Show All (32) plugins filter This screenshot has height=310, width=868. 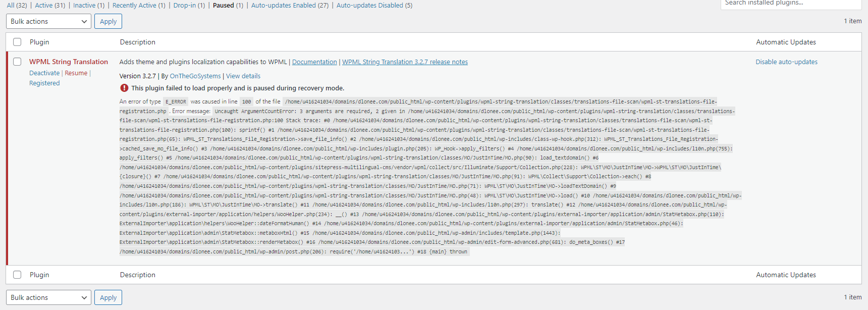pos(17,5)
